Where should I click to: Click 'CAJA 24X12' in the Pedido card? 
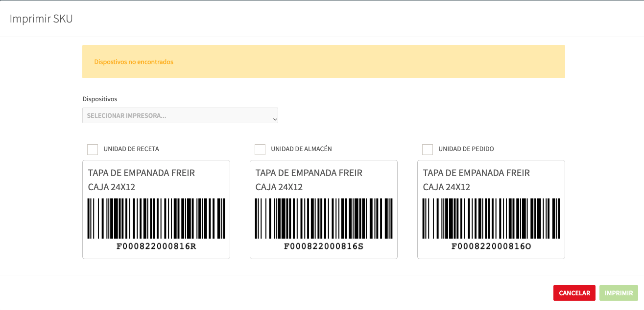click(447, 187)
